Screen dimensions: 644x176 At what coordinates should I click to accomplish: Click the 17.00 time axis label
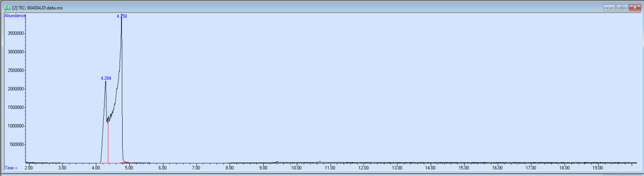tap(531, 168)
